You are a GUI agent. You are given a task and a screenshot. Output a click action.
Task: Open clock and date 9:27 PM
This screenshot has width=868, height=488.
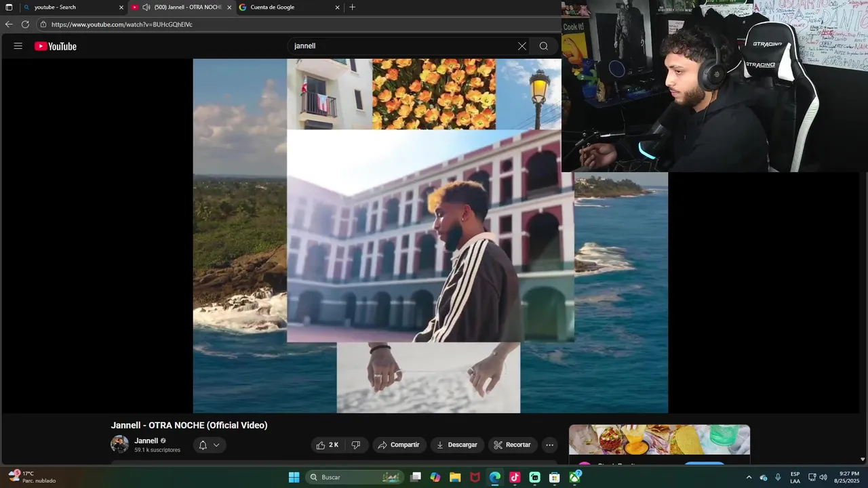pos(846,477)
